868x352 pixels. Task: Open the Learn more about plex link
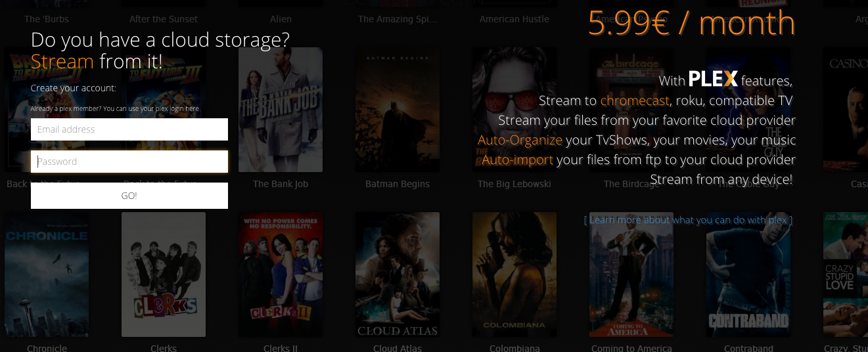[688, 220]
